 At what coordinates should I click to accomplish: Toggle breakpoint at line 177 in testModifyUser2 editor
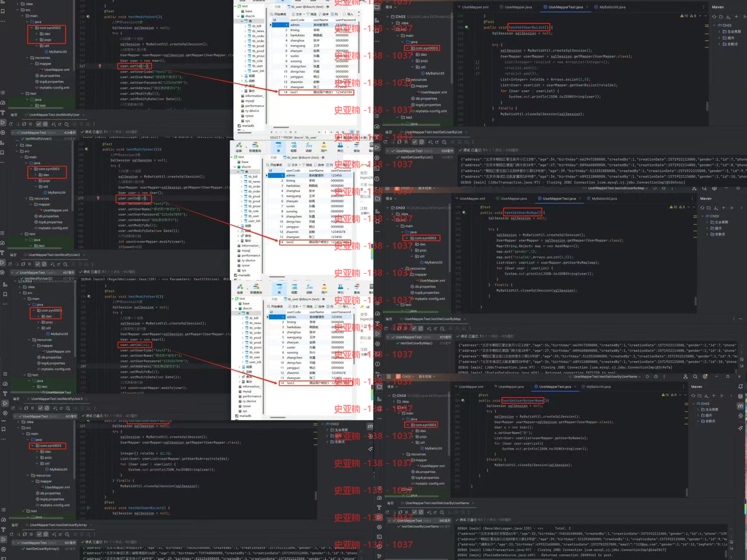(x=98, y=198)
